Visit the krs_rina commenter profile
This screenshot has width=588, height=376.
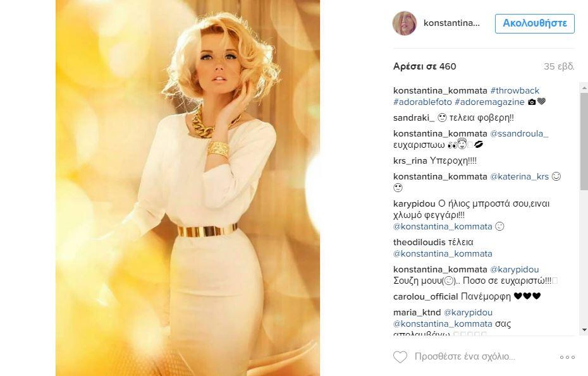[410, 161]
